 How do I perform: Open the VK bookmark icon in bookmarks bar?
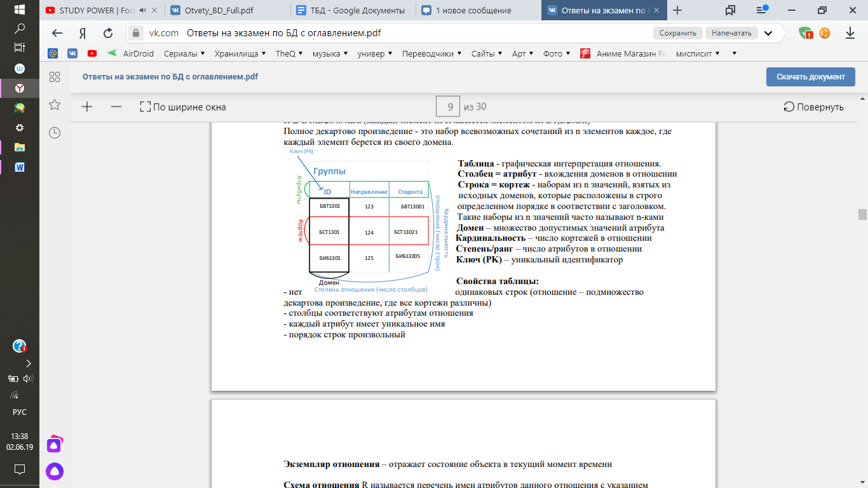coord(73,53)
